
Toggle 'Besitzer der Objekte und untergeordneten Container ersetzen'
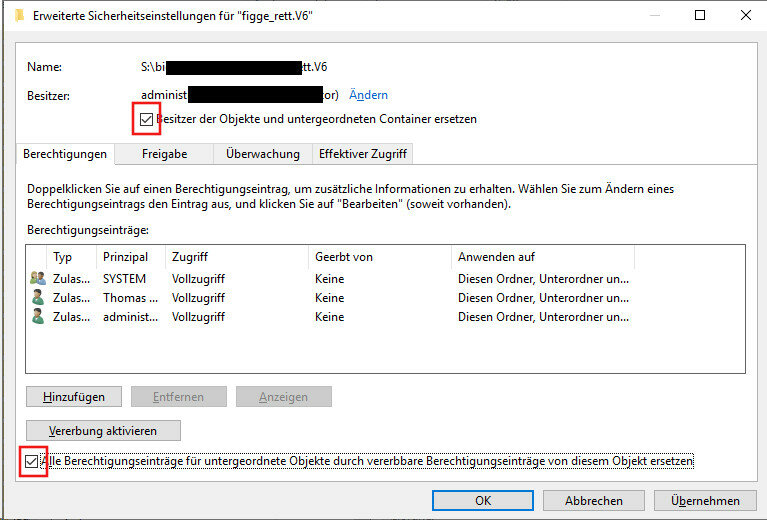click(x=146, y=119)
